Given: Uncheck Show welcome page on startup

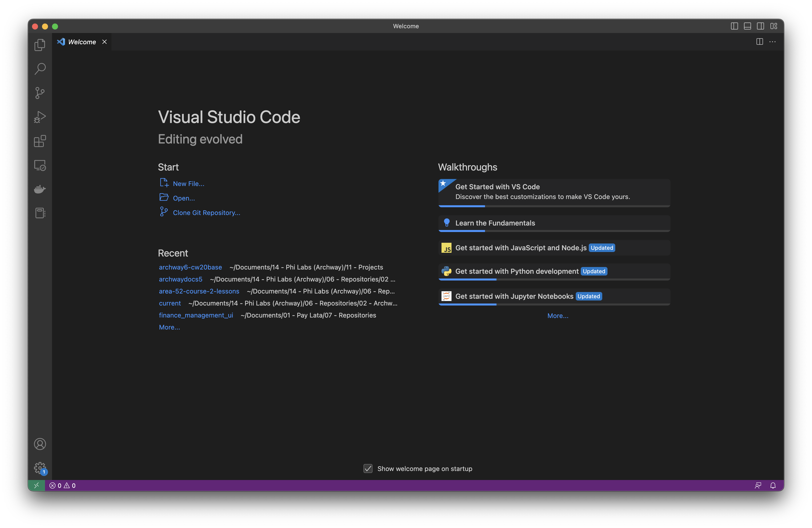Looking at the screenshot, I should (x=368, y=469).
